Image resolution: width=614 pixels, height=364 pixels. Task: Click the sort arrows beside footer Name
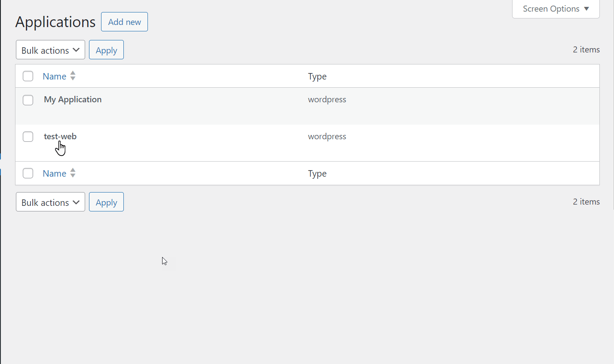[73, 173]
